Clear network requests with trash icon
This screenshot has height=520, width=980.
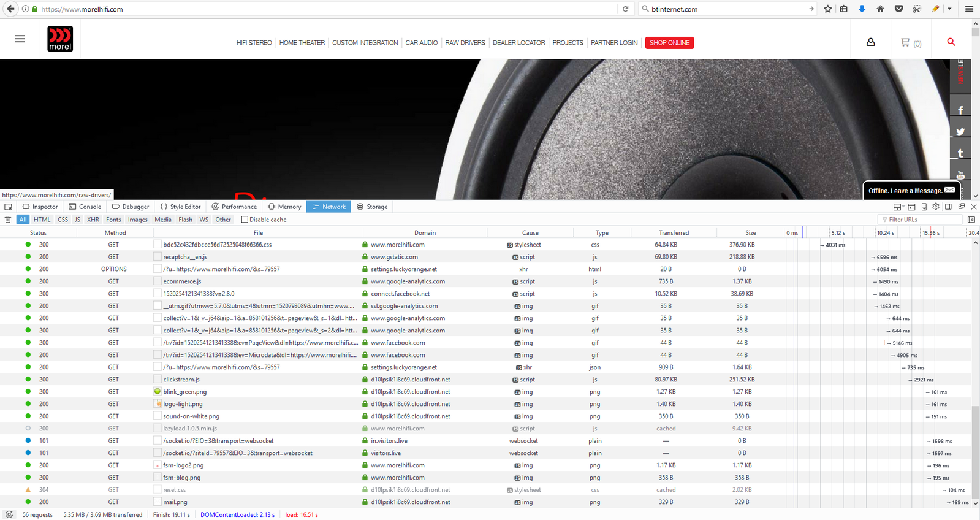pos(8,220)
